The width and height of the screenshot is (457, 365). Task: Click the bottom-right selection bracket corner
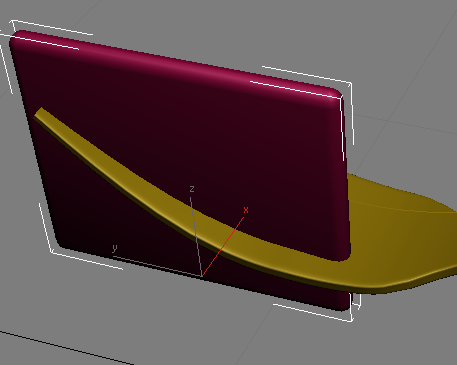tap(352, 320)
